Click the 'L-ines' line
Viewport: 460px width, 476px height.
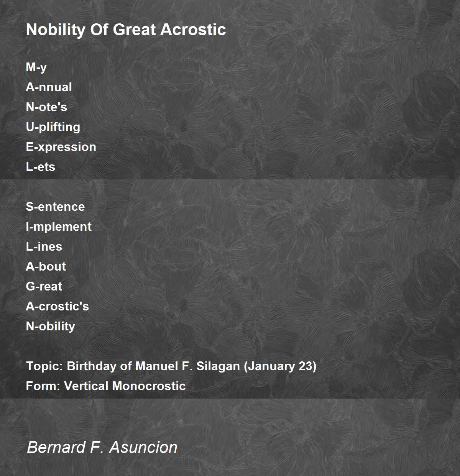tap(44, 247)
